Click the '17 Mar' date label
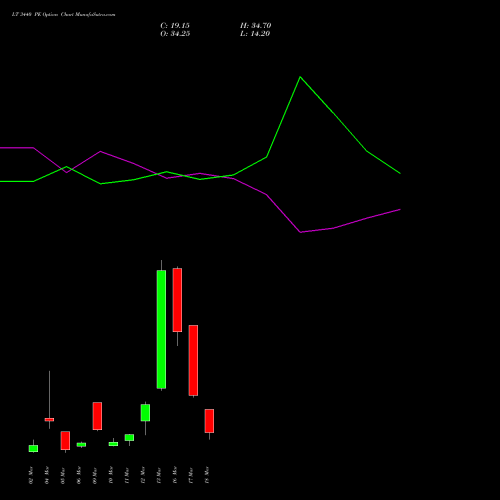 tap(191, 475)
